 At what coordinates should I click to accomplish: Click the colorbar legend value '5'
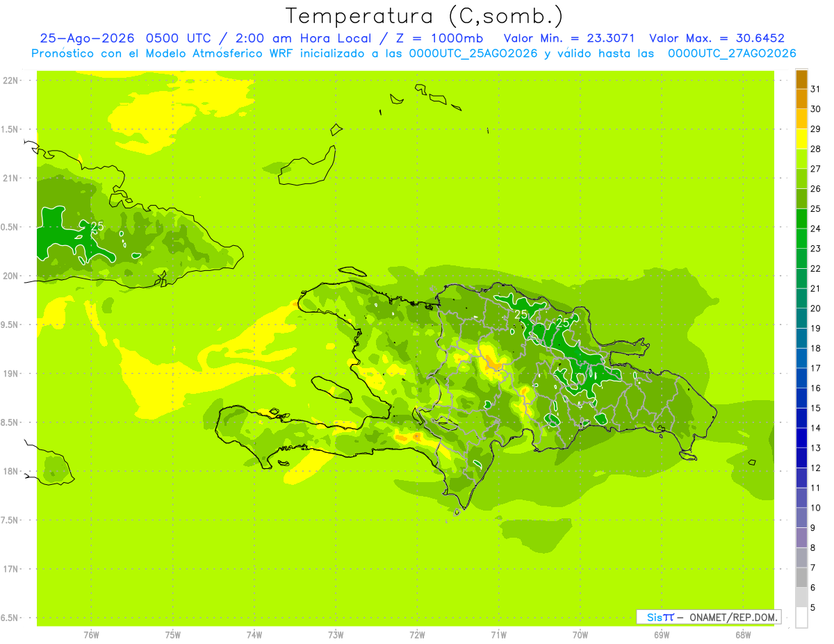[x=813, y=608]
